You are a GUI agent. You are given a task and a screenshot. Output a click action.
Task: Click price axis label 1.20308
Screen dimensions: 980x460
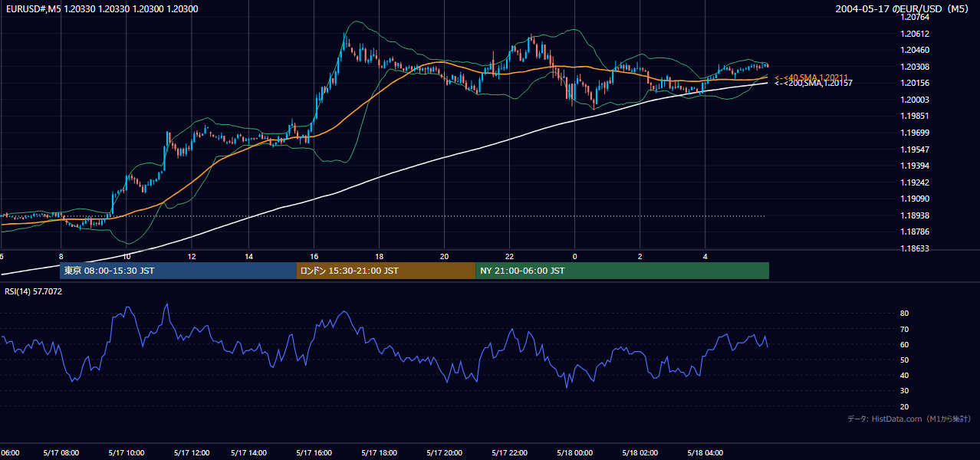click(x=915, y=67)
